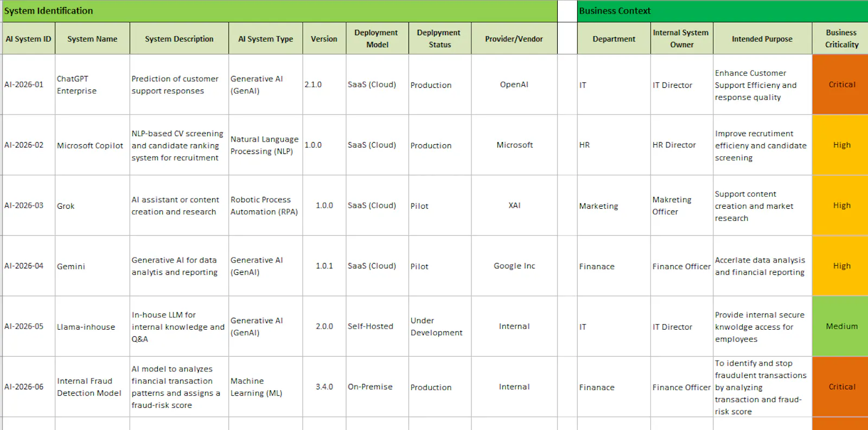
Task: Select version cell 3.4.0
Action: pos(324,387)
